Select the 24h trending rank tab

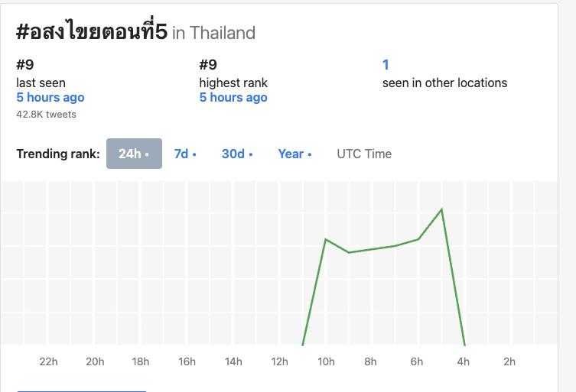click(134, 154)
